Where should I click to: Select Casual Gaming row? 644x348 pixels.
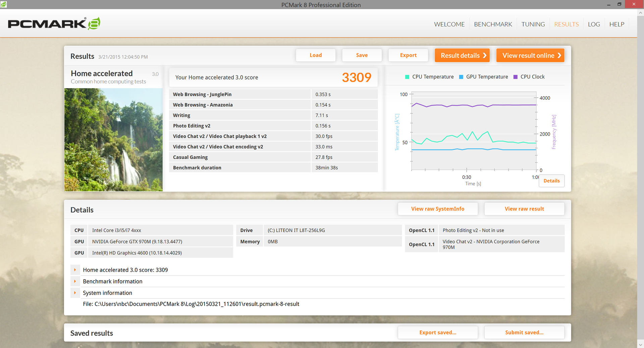click(273, 157)
